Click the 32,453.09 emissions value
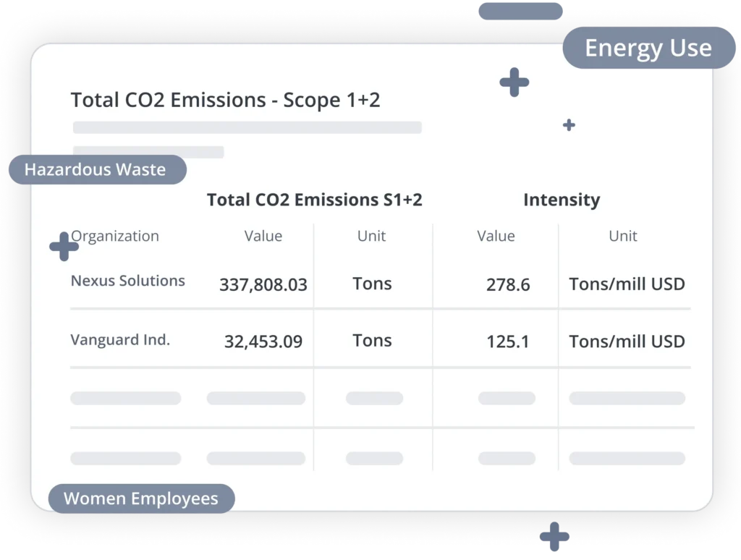 click(263, 341)
